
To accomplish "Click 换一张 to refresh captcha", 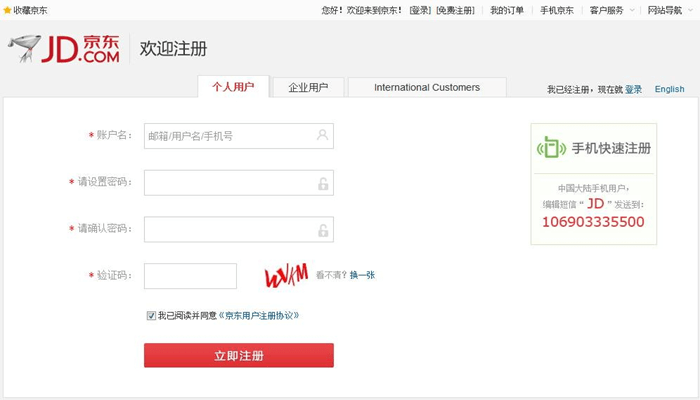I will point(362,275).
